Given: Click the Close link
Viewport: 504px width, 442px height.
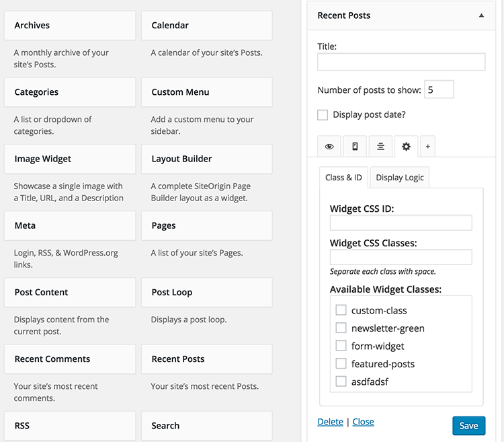Looking at the screenshot, I should pyautogui.click(x=363, y=422).
